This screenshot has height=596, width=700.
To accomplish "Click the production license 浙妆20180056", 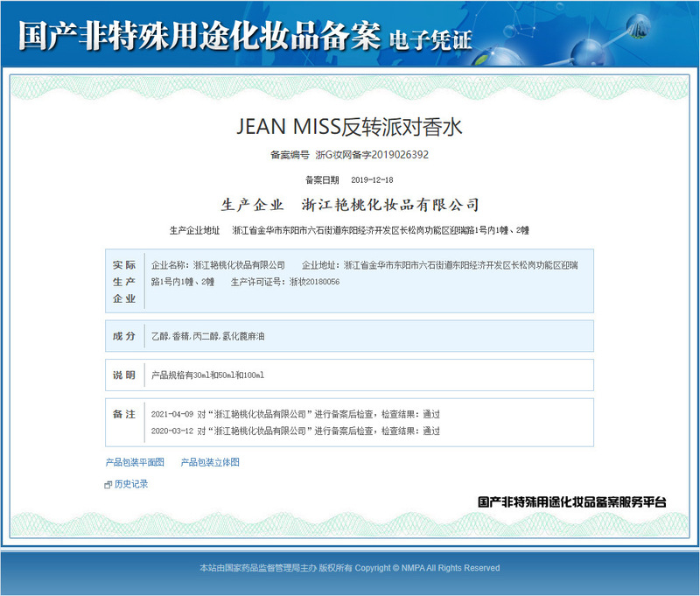I will click(314, 282).
